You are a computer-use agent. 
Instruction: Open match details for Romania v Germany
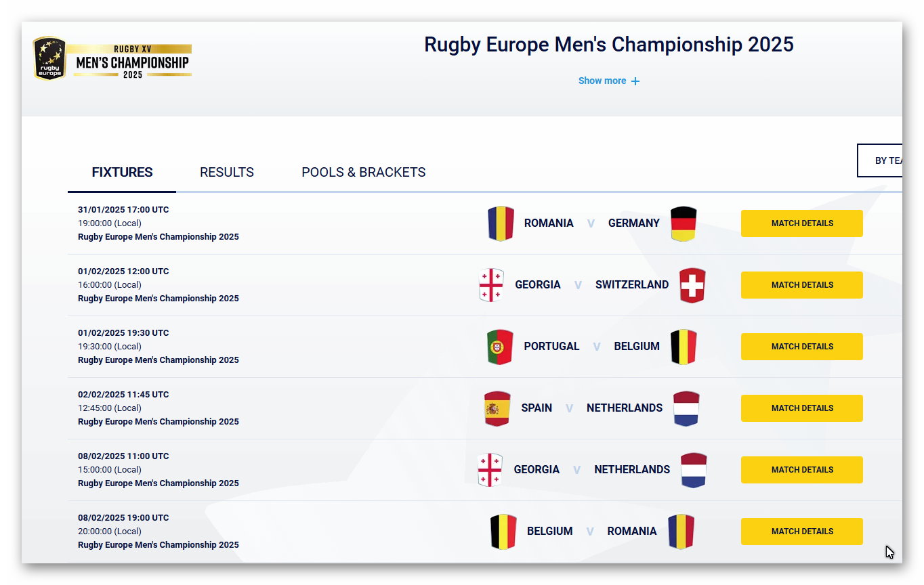[x=801, y=223]
